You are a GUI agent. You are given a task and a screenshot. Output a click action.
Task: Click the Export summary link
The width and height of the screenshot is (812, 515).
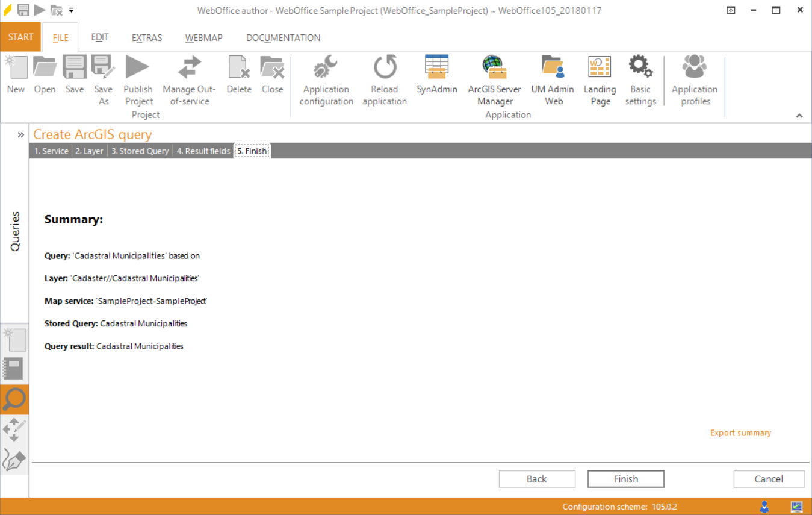coord(740,432)
